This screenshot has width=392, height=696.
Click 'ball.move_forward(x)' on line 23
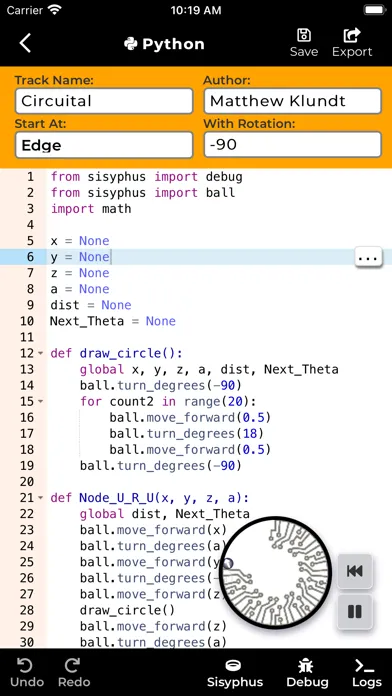[153, 530]
